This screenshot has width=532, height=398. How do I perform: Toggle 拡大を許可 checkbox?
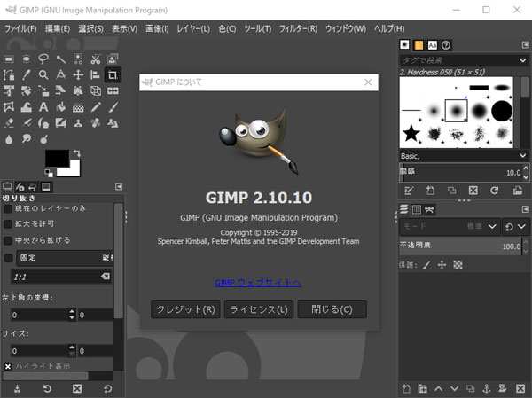coord(8,224)
